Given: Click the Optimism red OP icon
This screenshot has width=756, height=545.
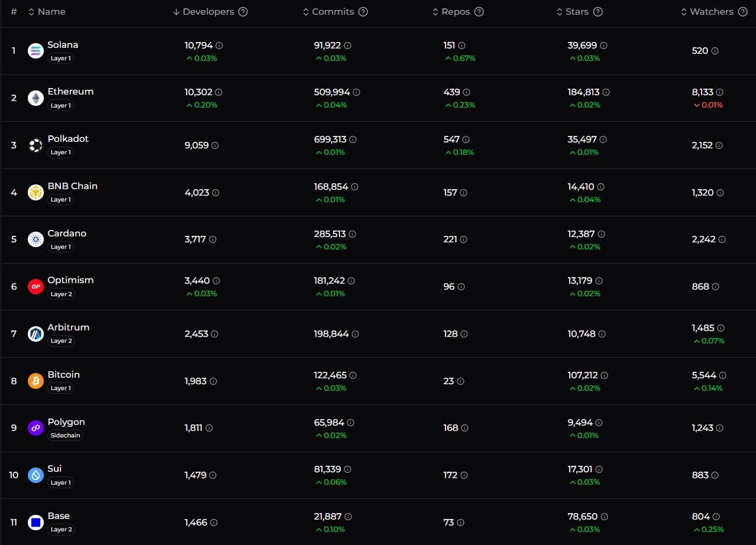Looking at the screenshot, I should (35, 287).
